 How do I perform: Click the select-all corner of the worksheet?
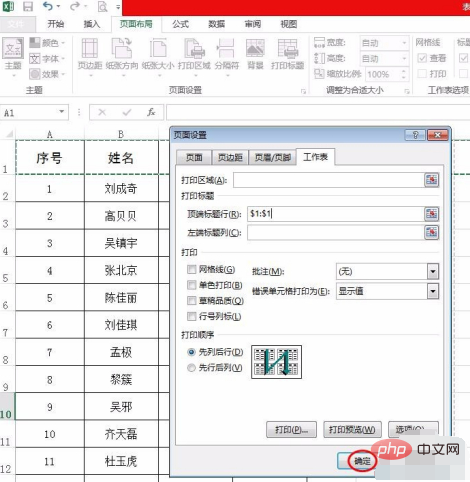tap(8, 134)
